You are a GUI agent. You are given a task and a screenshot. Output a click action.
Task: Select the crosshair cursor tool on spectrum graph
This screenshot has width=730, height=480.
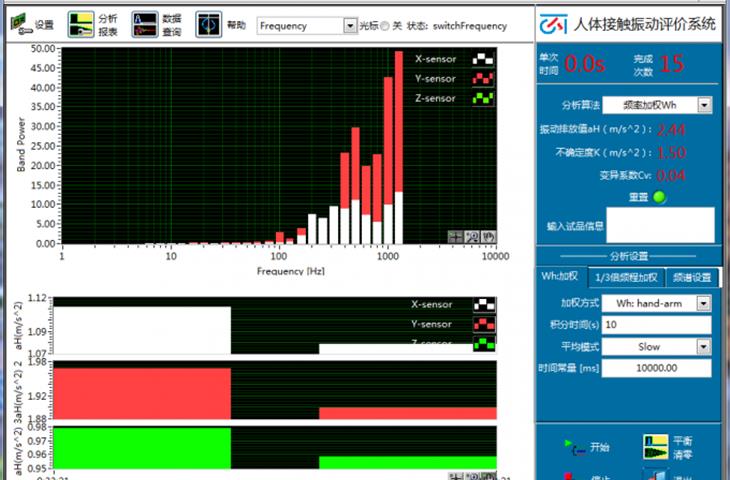(x=455, y=237)
